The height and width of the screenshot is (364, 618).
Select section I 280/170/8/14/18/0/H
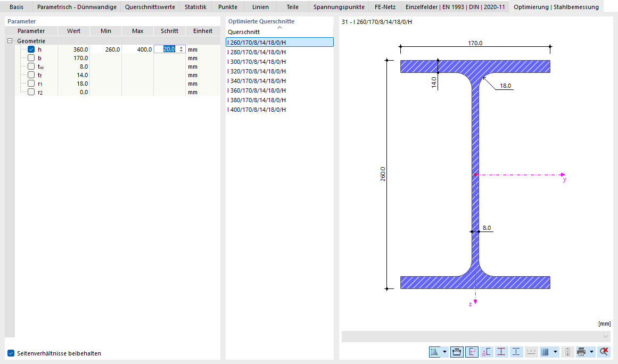[x=279, y=52]
